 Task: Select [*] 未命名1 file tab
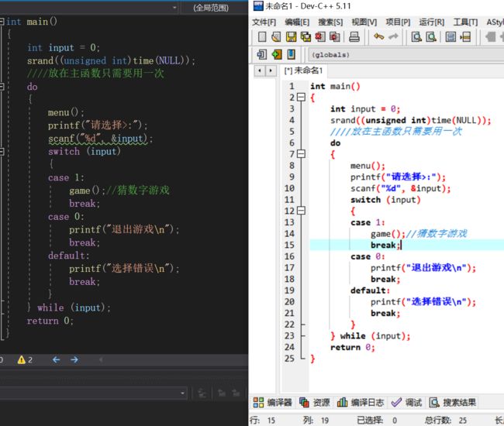pos(303,70)
